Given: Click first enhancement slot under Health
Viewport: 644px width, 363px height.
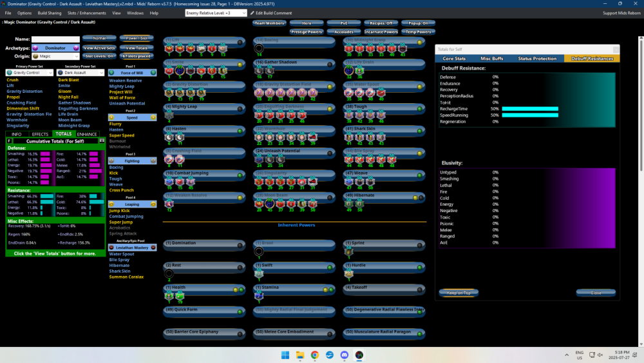Looking at the screenshot, I should 169,296.
